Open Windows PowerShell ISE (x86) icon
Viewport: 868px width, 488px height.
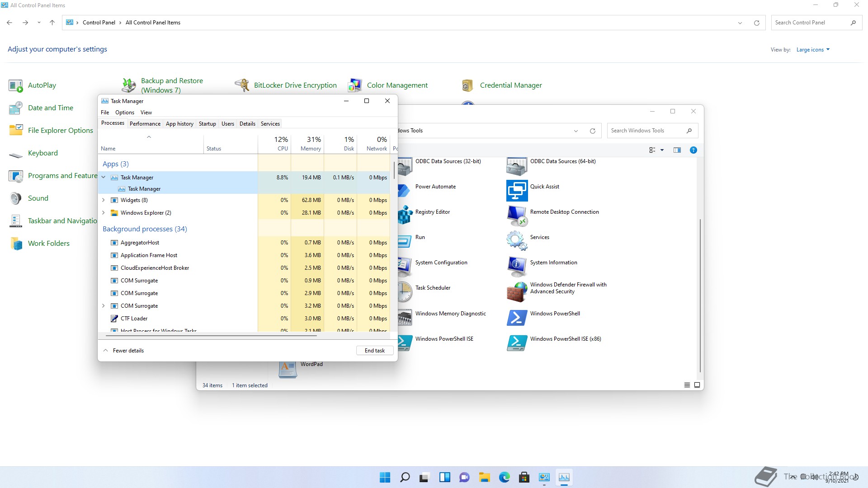(517, 343)
